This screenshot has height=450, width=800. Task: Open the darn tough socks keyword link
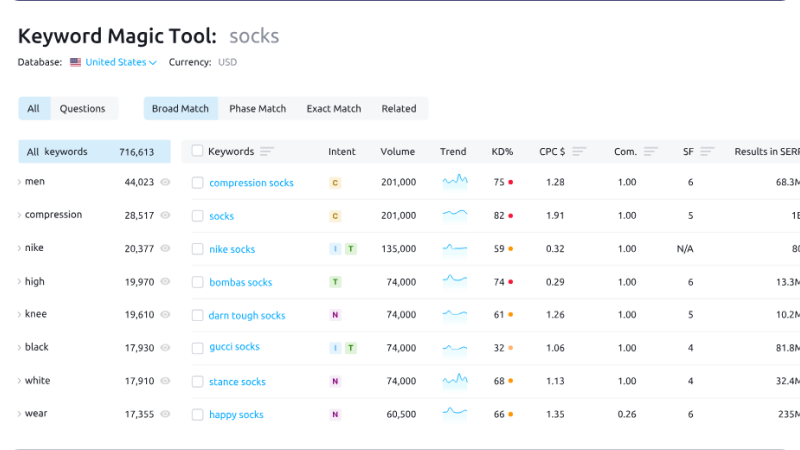click(247, 315)
